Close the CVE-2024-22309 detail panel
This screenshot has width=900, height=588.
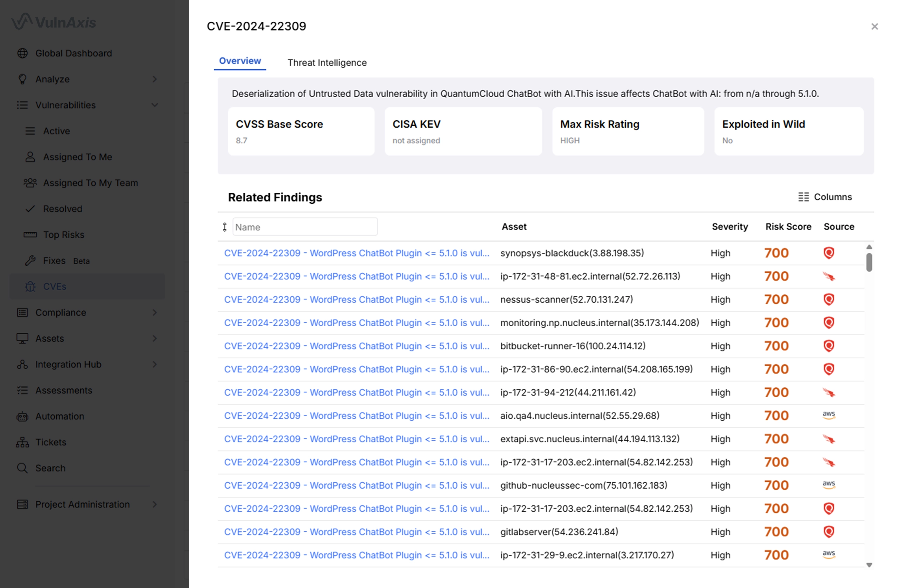pos(874,27)
